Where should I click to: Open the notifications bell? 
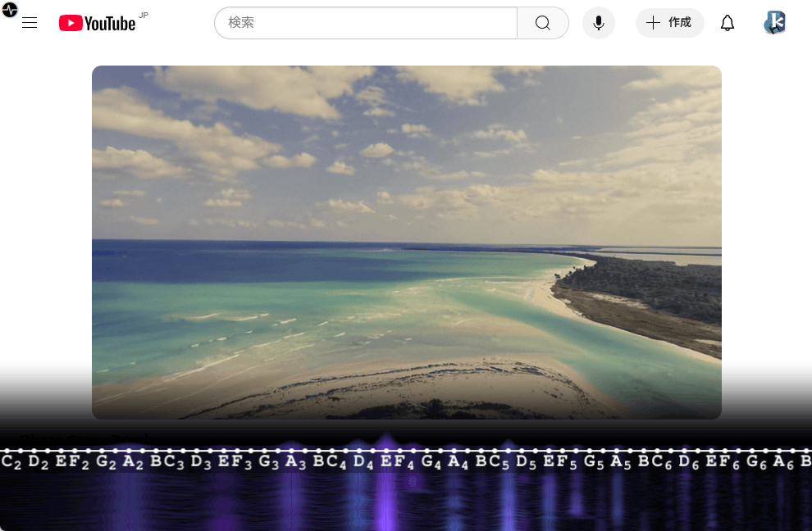(728, 23)
